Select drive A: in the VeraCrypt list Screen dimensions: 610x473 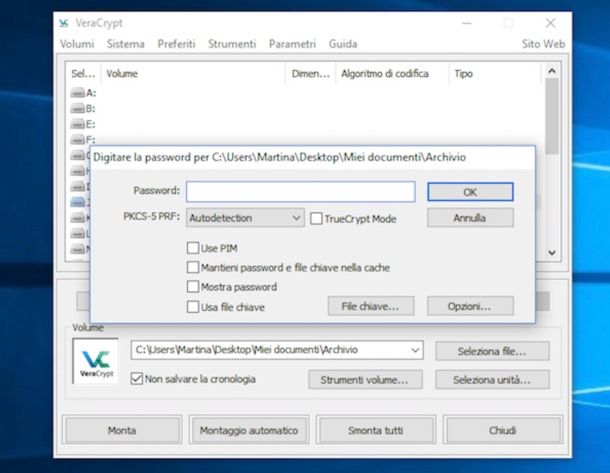tap(83, 93)
